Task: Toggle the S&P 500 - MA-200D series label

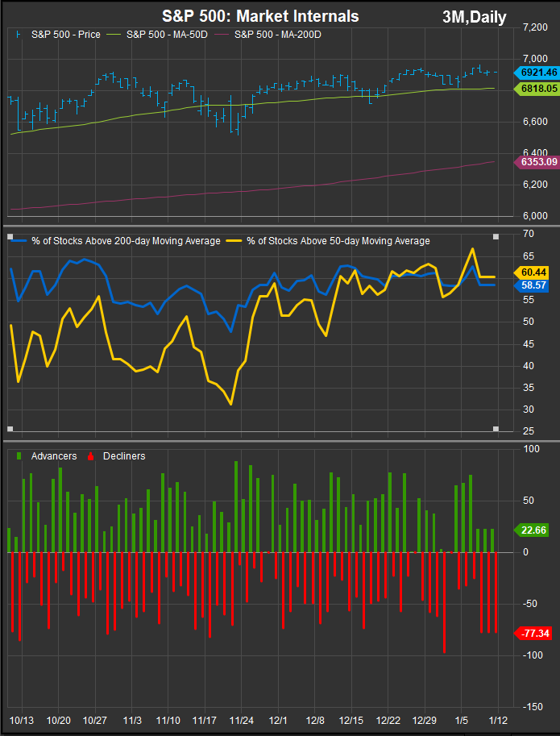Action: (x=277, y=35)
